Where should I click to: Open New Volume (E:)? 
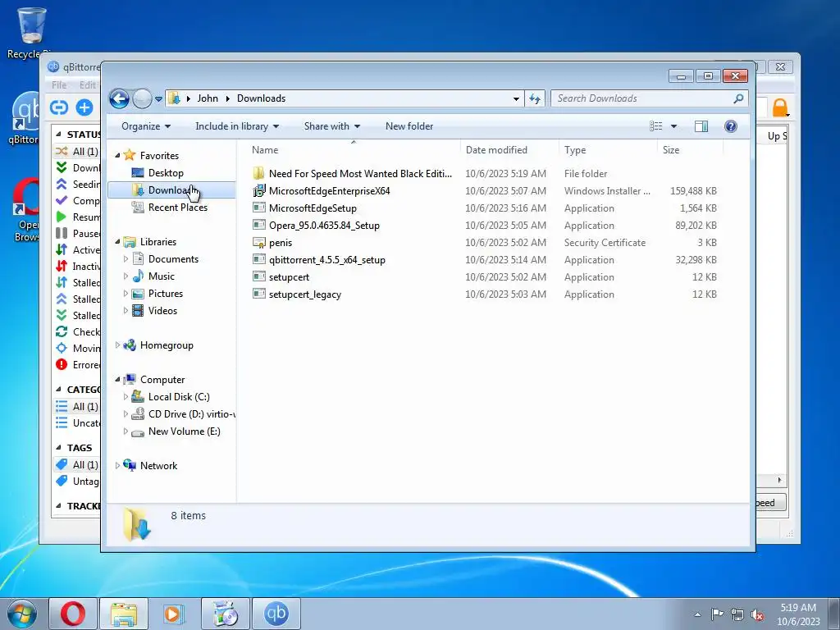pos(185,431)
